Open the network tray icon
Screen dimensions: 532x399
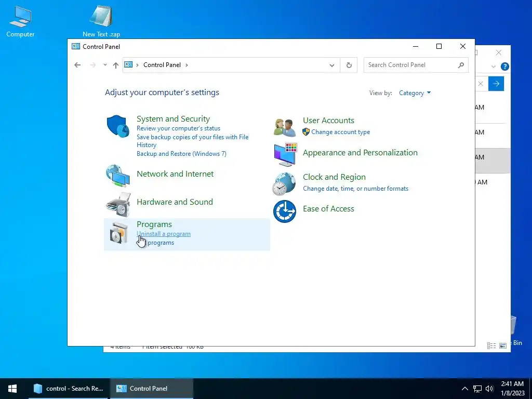(x=477, y=389)
